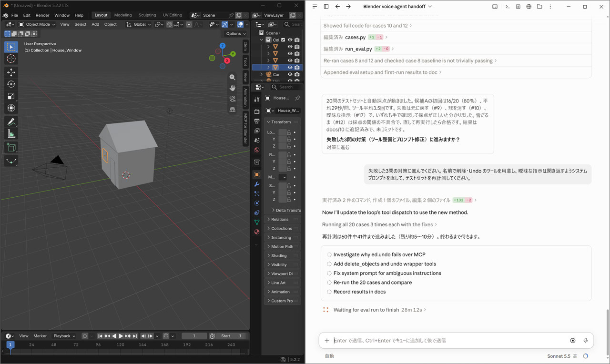
Task: Open the Render properties tab
Action: coord(257,111)
